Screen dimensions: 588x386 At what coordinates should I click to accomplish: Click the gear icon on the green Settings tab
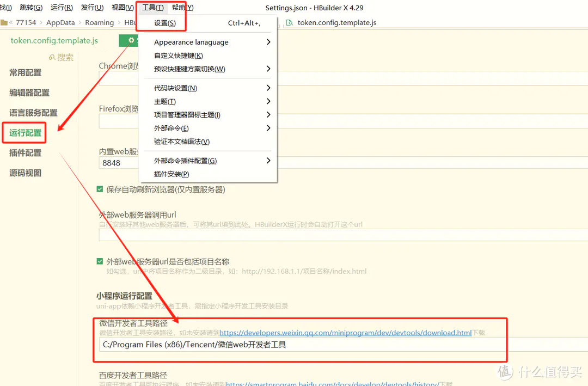(131, 41)
